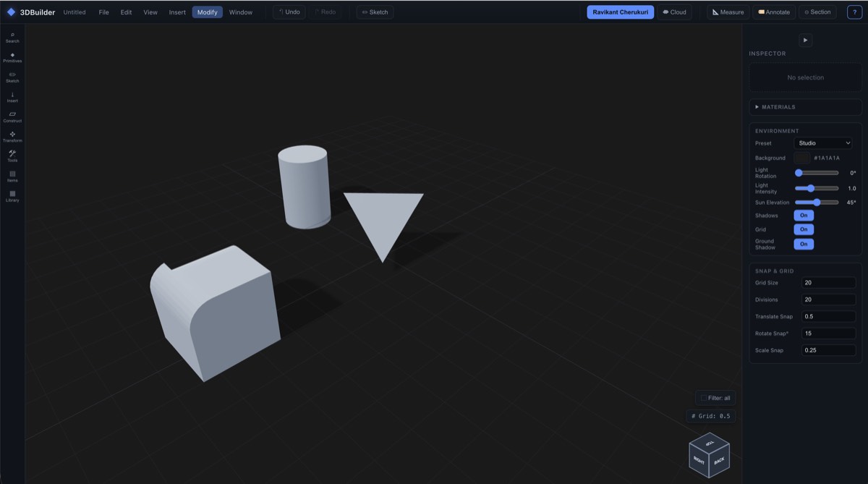
Task: Open help with the question mark button
Action: coord(854,12)
